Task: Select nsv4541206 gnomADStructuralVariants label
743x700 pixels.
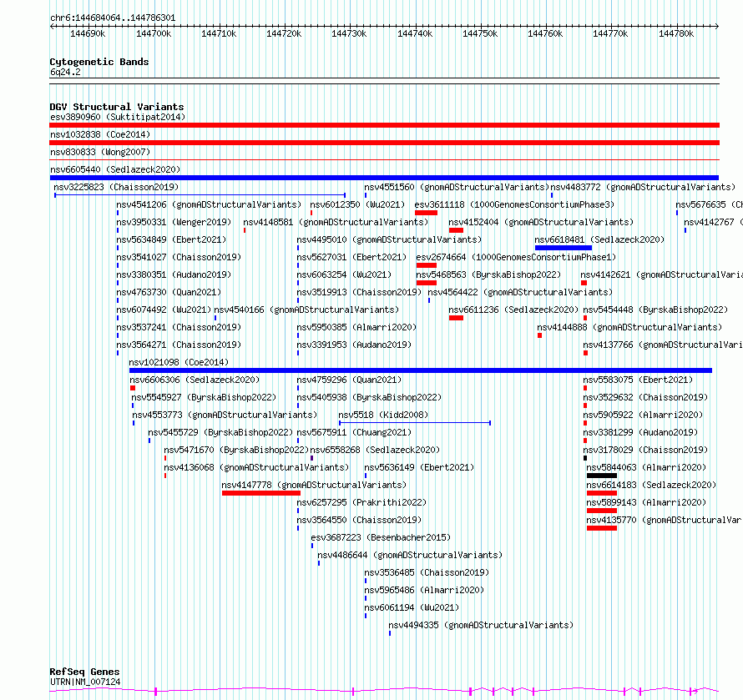Action: [209, 204]
